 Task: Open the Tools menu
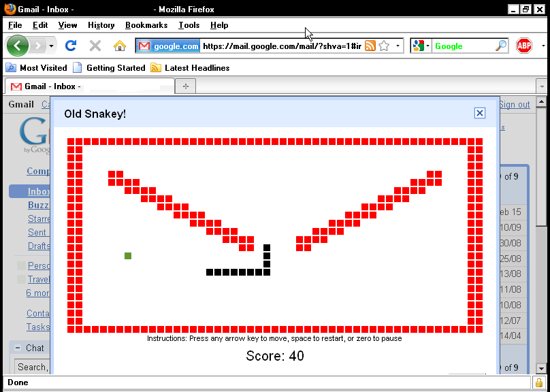tap(189, 25)
